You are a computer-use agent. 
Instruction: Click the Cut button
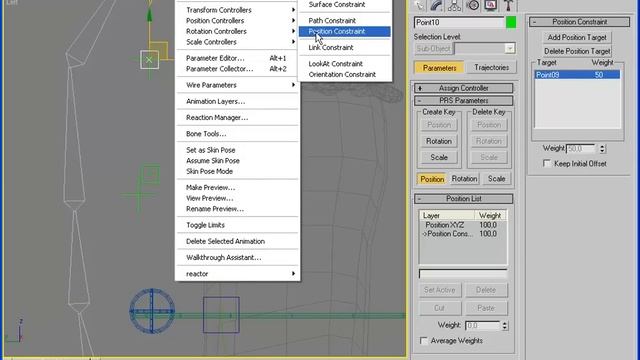coord(440,308)
